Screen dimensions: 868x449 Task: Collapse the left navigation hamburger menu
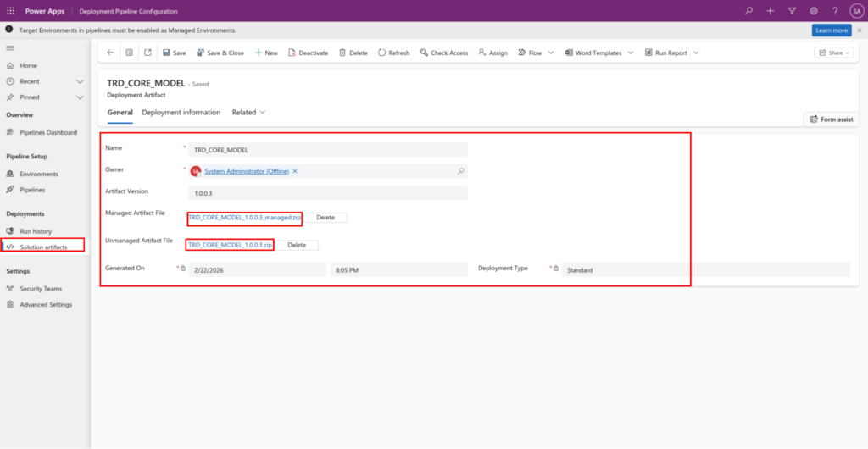[x=10, y=48]
